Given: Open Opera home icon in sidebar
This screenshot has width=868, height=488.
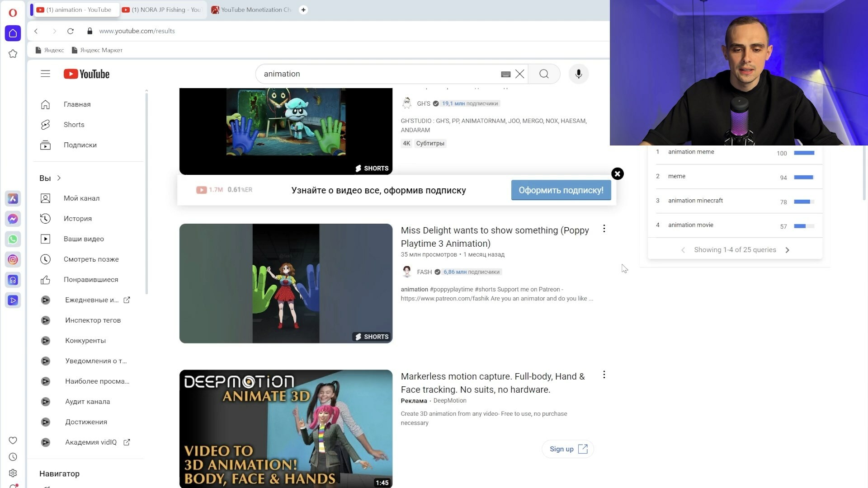Looking at the screenshot, I should tap(13, 33).
